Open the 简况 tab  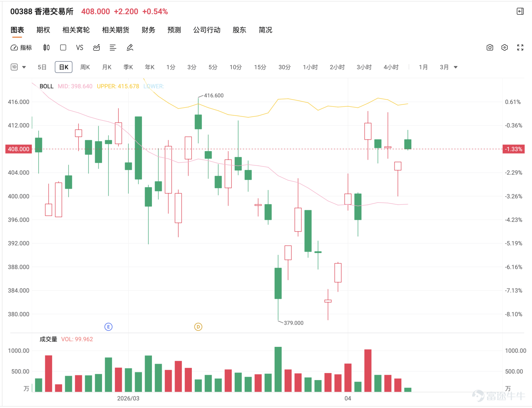tap(265, 30)
